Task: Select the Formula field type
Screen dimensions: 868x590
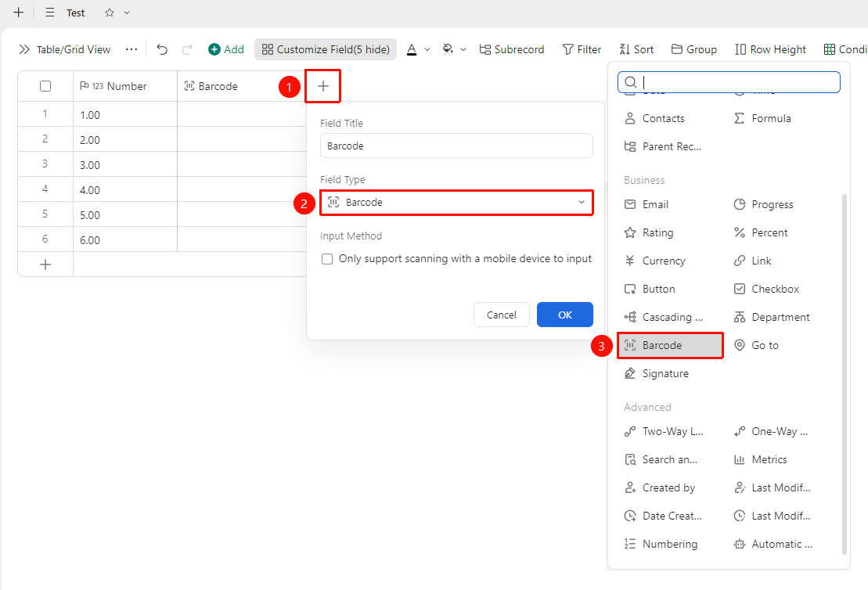Action: point(762,118)
